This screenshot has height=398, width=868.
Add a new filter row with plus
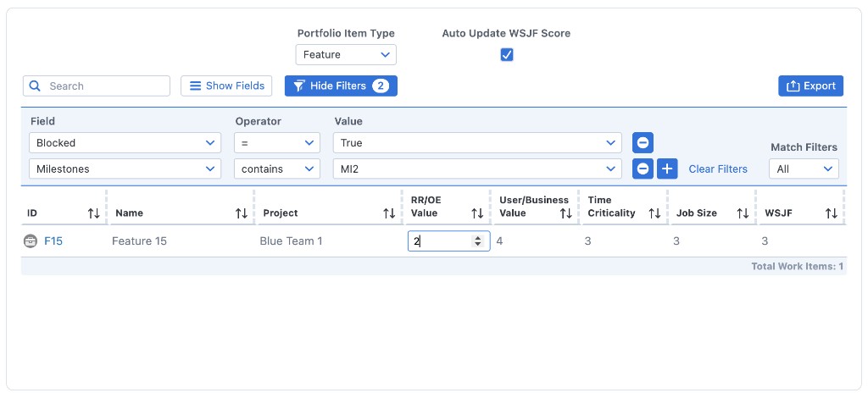(x=668, y=169)
